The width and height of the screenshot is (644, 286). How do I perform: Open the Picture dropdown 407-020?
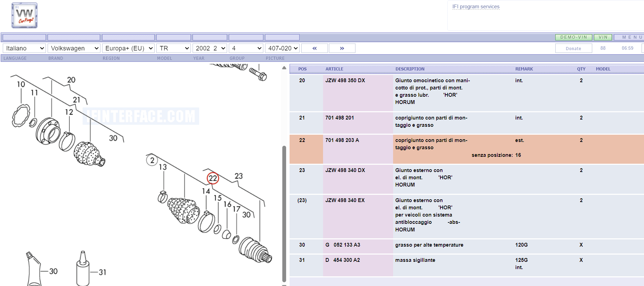click(x=282, y=48)
